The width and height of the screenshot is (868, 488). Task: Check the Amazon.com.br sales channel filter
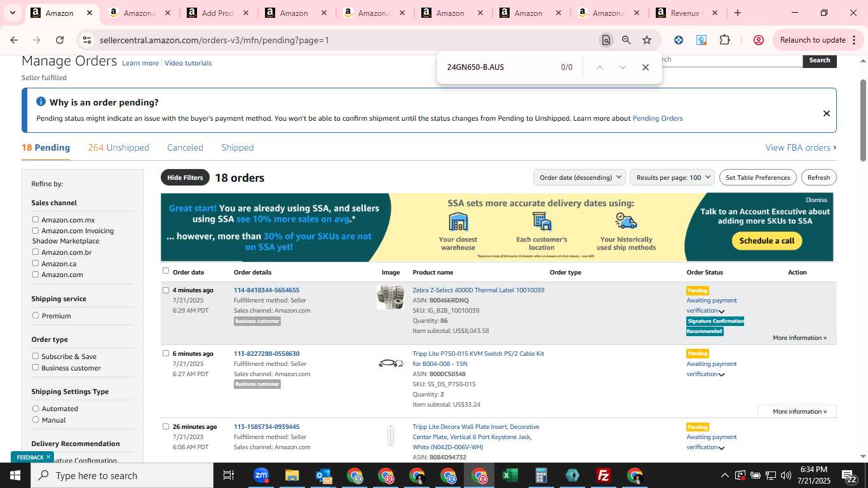pyautogui.click(x=36, y=252)
